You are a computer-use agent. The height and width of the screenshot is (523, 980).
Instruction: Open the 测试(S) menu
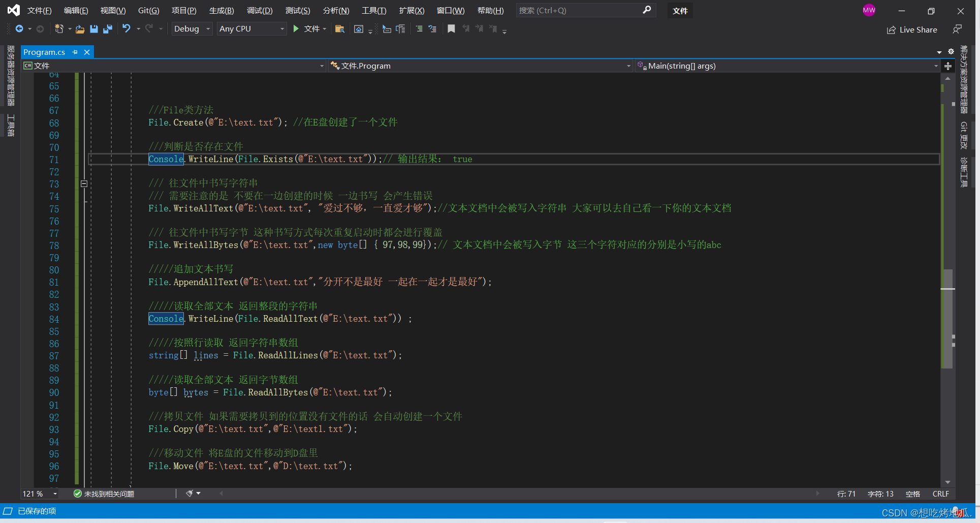(298, 10)
